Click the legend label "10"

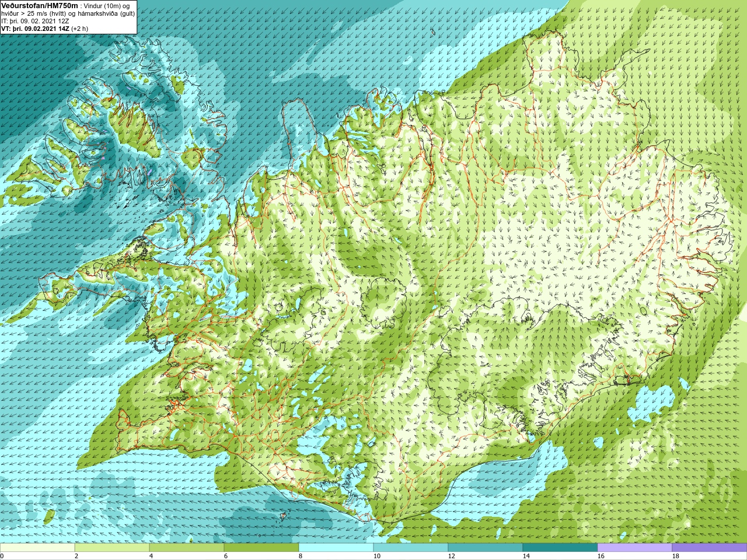click(376, 556)
